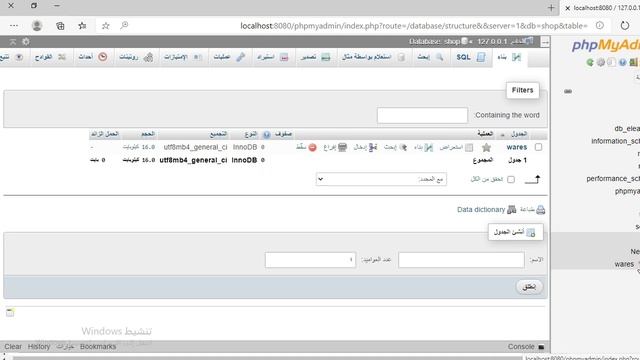Open the Routines tab

pos(136,57)
